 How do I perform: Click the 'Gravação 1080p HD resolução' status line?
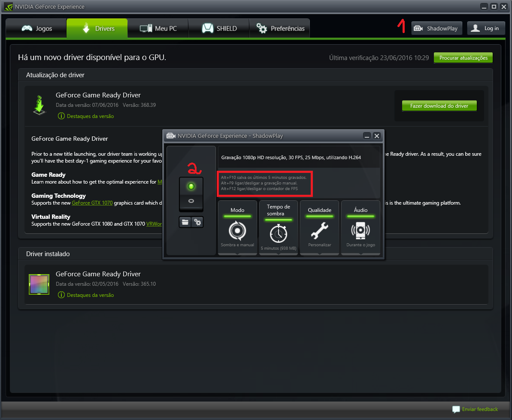291,157
